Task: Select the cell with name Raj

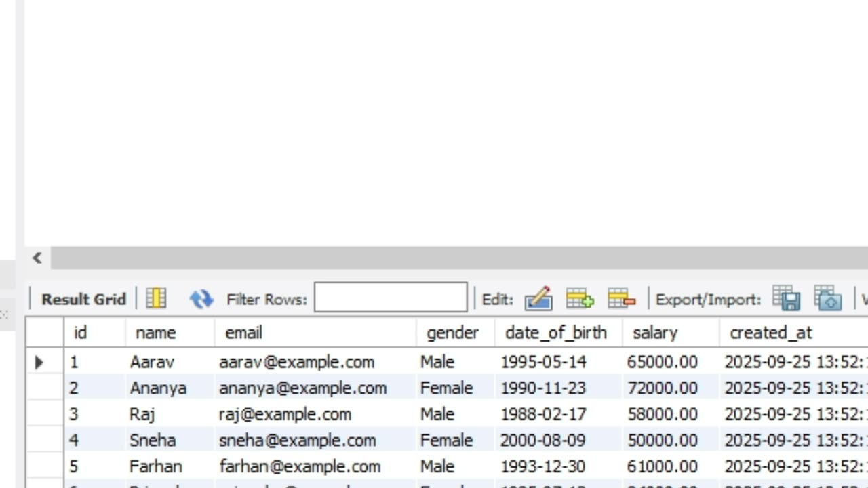Action: pos(170,414)
